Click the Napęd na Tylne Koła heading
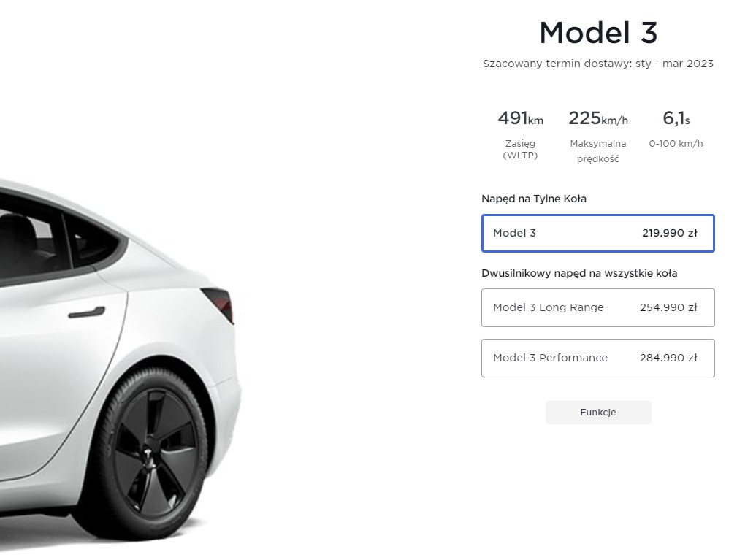The height and width of the screenshot is (560, 737). [x=533, y=198]
